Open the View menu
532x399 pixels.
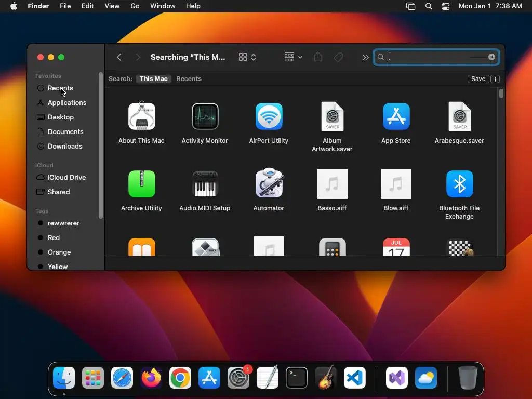pyautogui.click(x=112, y=6)
